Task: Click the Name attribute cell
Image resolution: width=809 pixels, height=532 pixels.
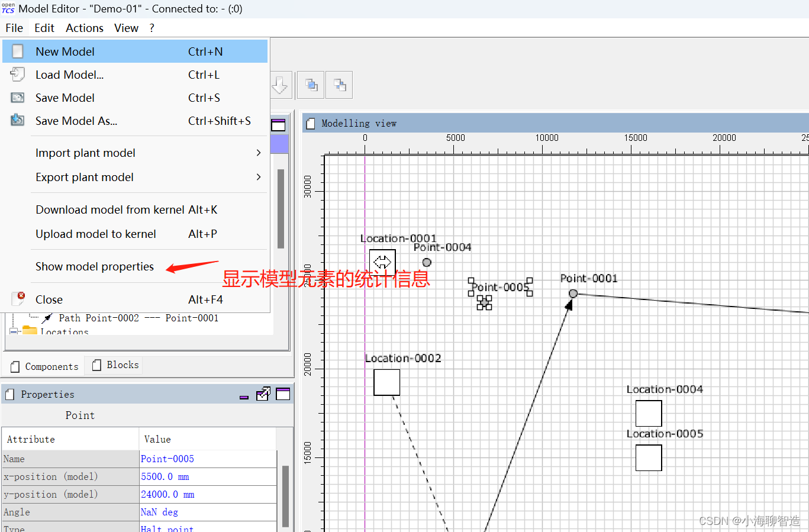Action: (x=70, y=459)
